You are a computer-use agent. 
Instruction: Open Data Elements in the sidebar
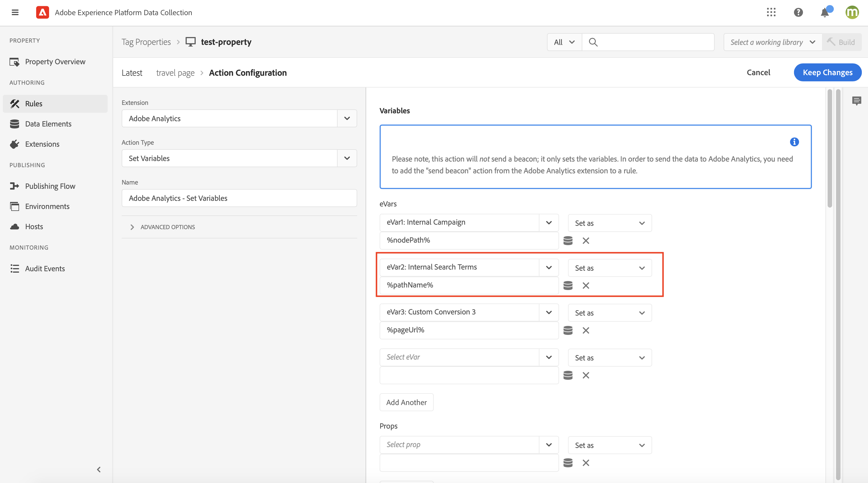click(55, 124)
